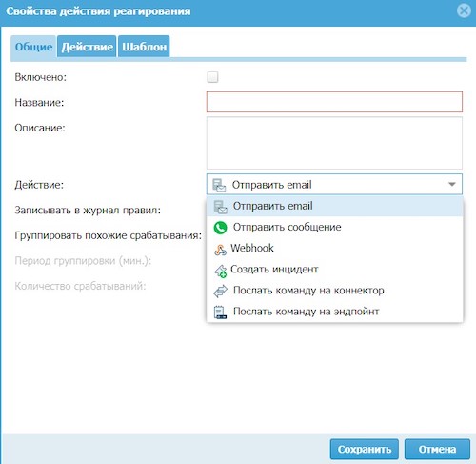Open the Шаблон tab
The image size is (476, 464).
(x=144, y=47)
